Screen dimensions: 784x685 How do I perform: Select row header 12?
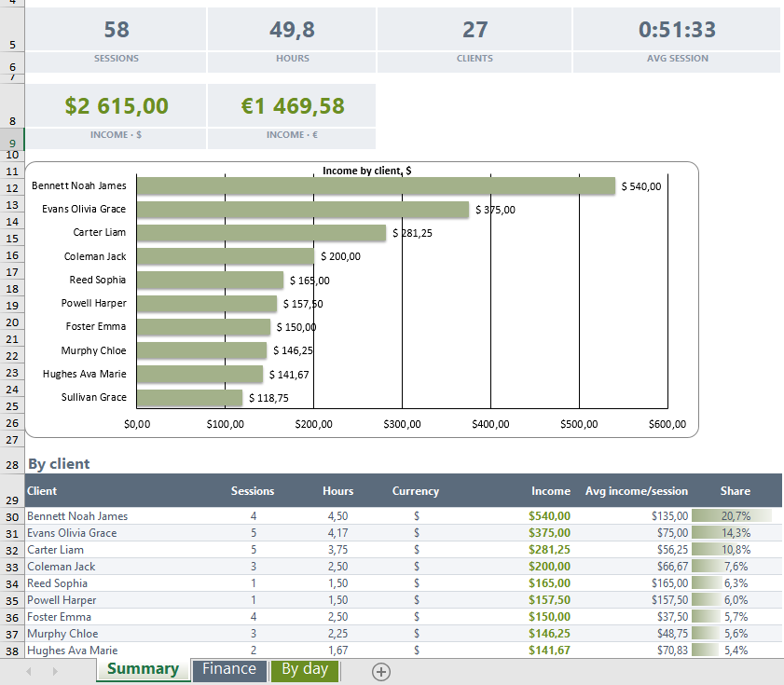point(12,188)
